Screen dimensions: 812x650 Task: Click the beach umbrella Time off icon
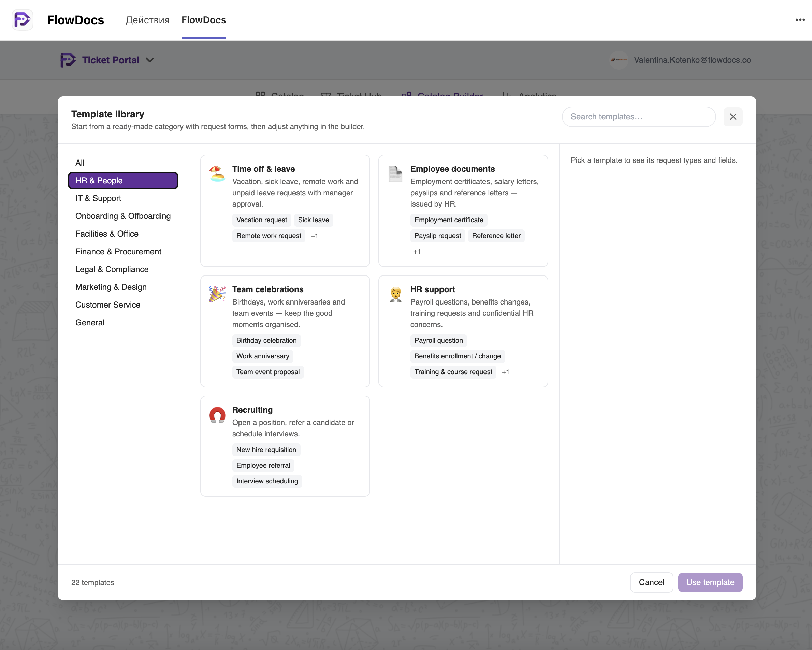tap(217, 174)
